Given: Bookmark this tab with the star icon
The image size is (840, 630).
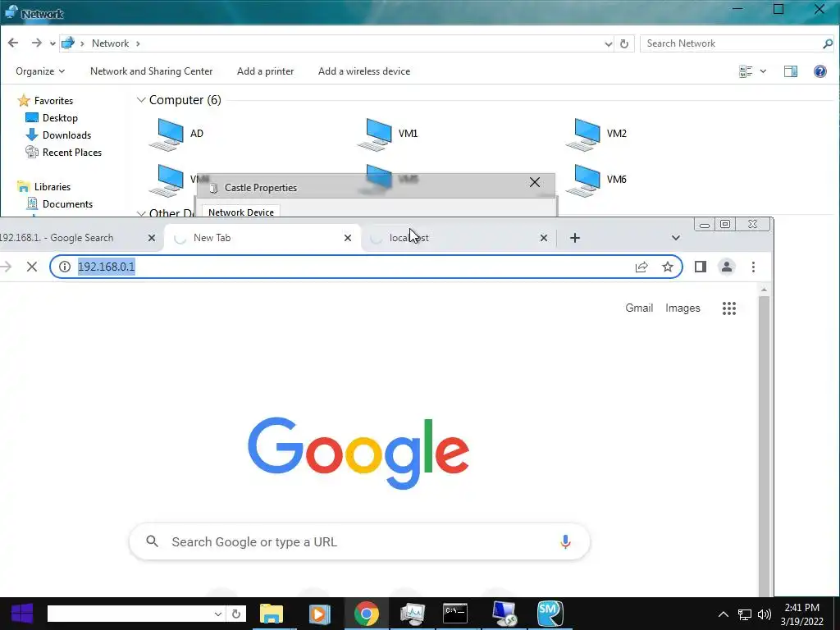Looking at the screenshot, I should click(x=668, y=267).
